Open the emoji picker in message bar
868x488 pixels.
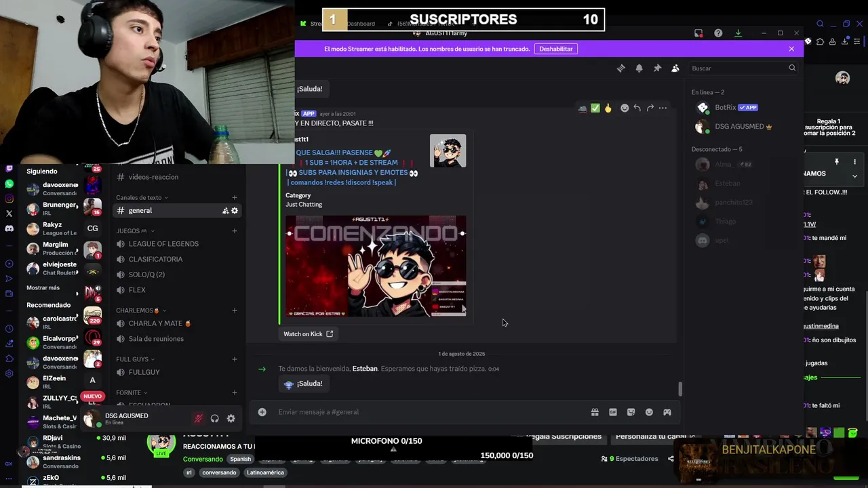[x=649, y=412]
